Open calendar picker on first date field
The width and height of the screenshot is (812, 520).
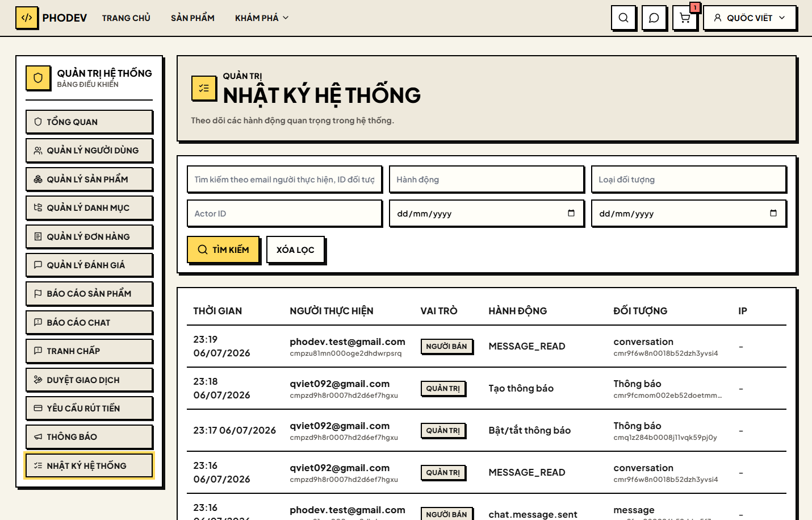(x=571, y=213)
